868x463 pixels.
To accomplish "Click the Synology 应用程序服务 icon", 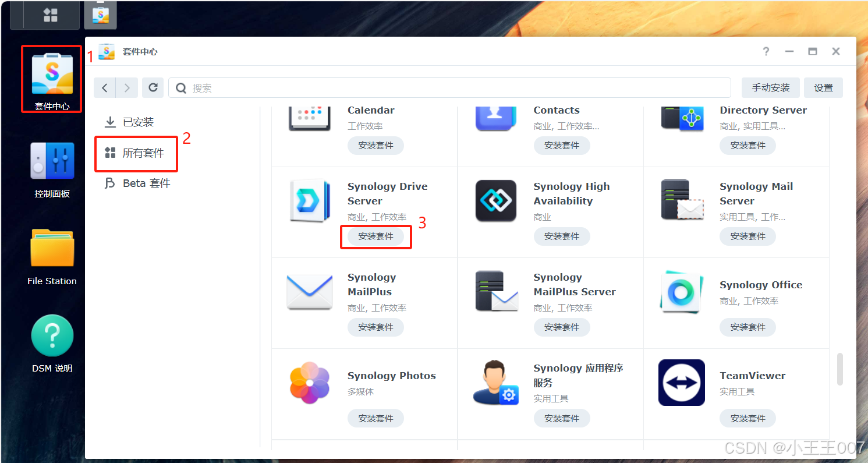I will (496, 383).
